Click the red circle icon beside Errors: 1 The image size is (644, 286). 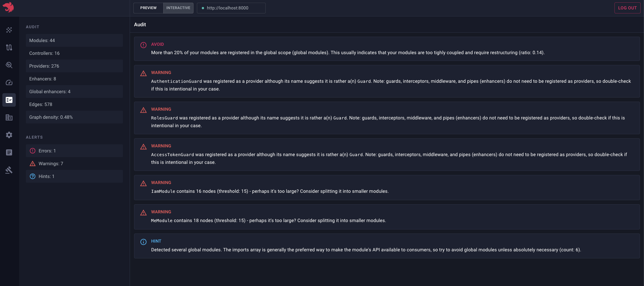click(x=33, y=151)
